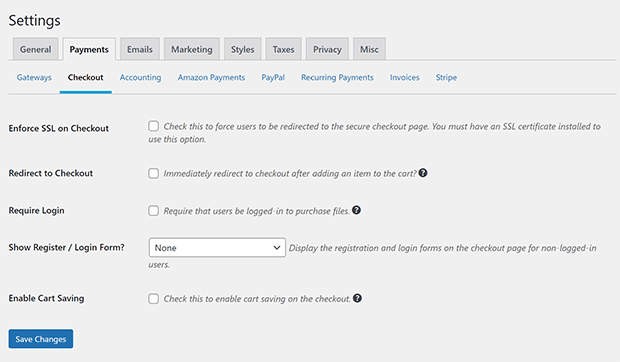Open the PayPal sub-section link
Screen dimensions: 620x362
[273, 77]
